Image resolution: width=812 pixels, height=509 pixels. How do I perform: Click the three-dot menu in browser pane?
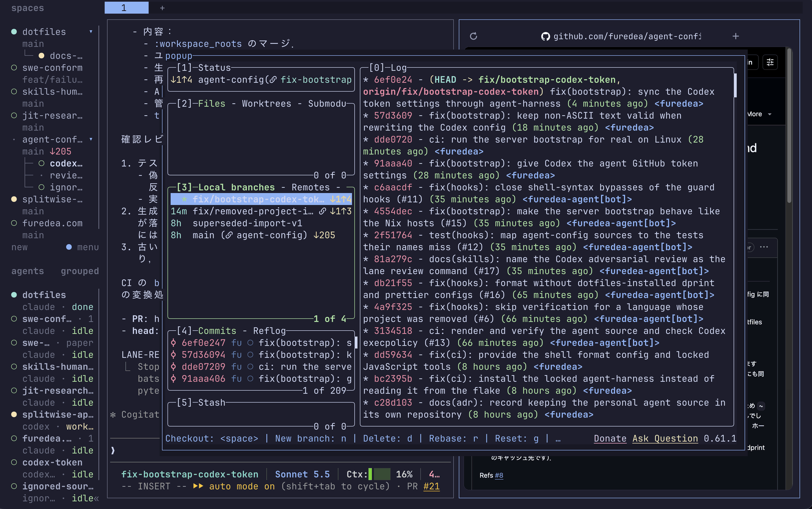pos(764,247)
